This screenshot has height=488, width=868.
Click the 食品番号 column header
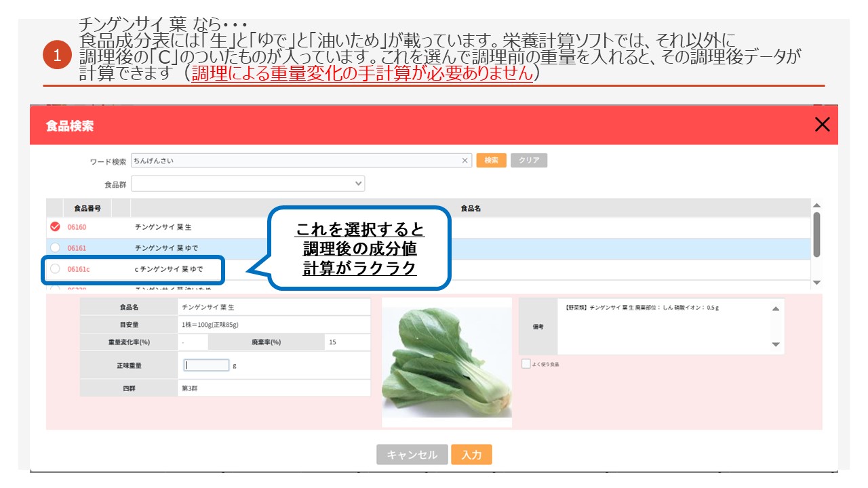tap(87, 209)
